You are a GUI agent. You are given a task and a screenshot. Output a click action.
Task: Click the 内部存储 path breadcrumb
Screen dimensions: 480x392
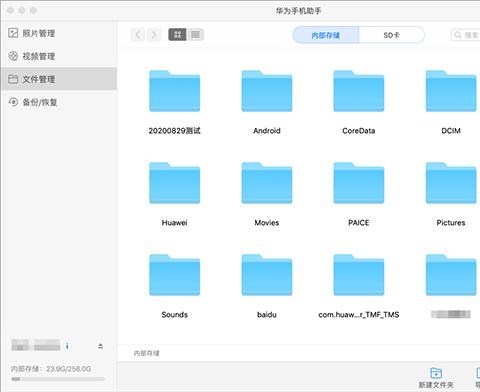pos(147,353)
